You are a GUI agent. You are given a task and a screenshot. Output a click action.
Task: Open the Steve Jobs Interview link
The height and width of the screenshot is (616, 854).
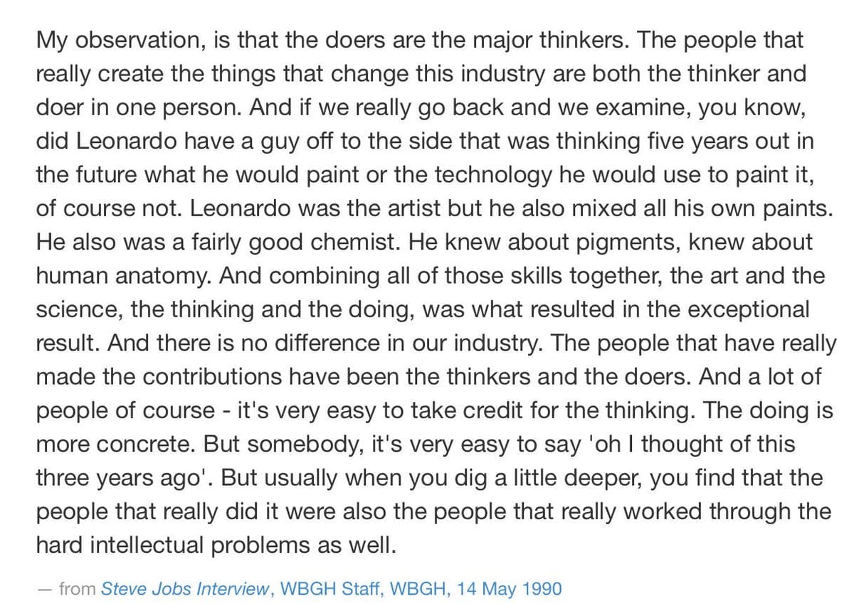[x=186, y=589]
